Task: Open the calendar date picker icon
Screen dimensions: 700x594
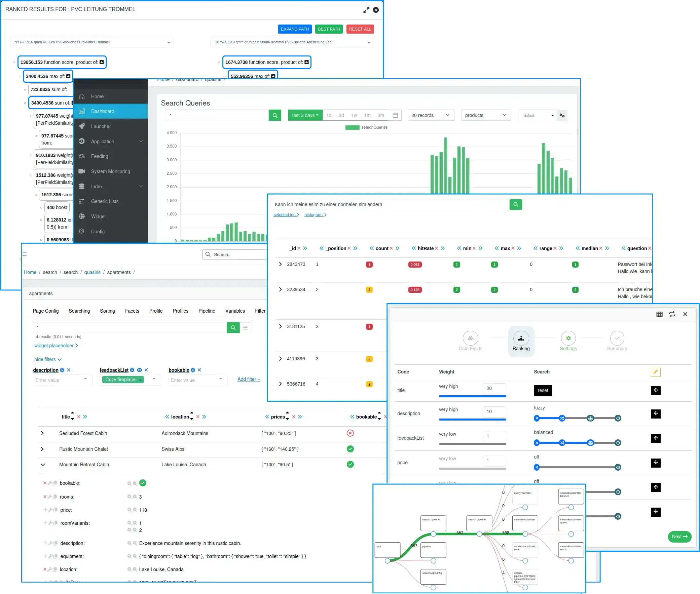Action: click(x=395, y=115)
